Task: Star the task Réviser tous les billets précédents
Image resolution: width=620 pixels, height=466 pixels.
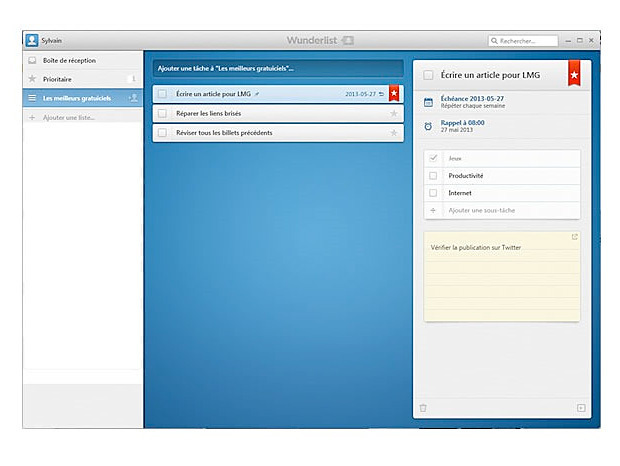Action: point(394,133)
